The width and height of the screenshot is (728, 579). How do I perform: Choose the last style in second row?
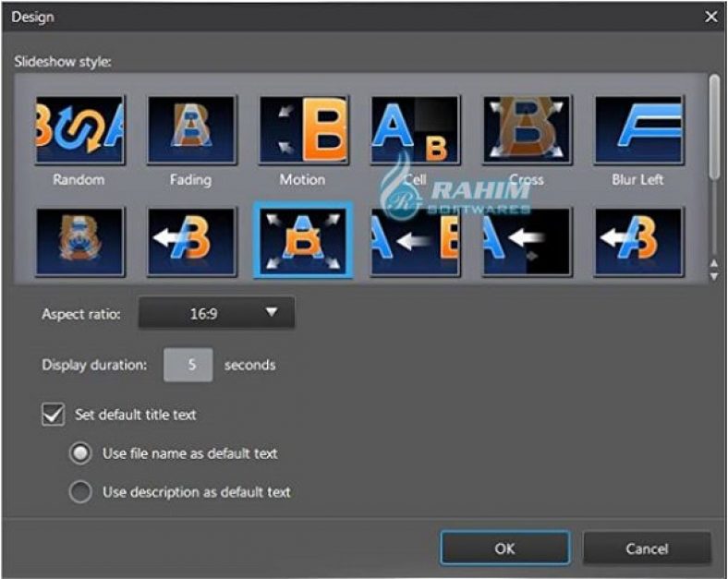point(639,242)
